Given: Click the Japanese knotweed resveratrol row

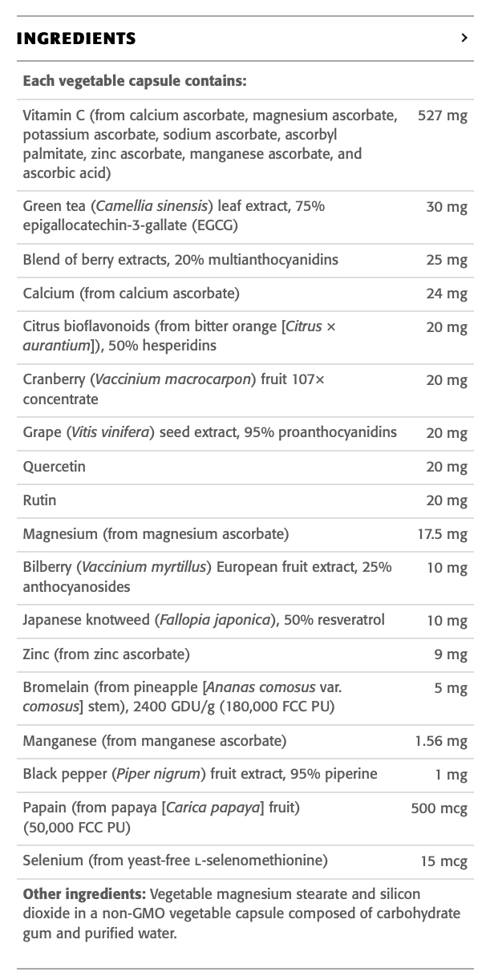Looking at the screenshot, I should coord(204,620).
